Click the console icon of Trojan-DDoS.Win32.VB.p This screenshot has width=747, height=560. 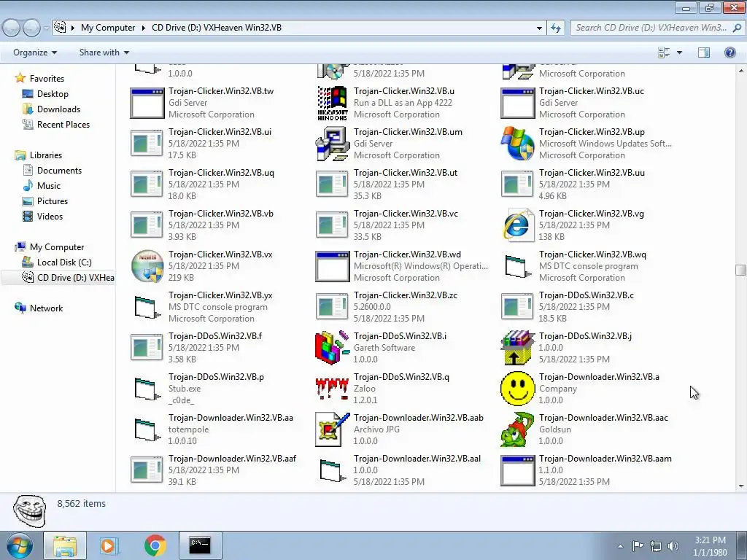coord(147,389)
